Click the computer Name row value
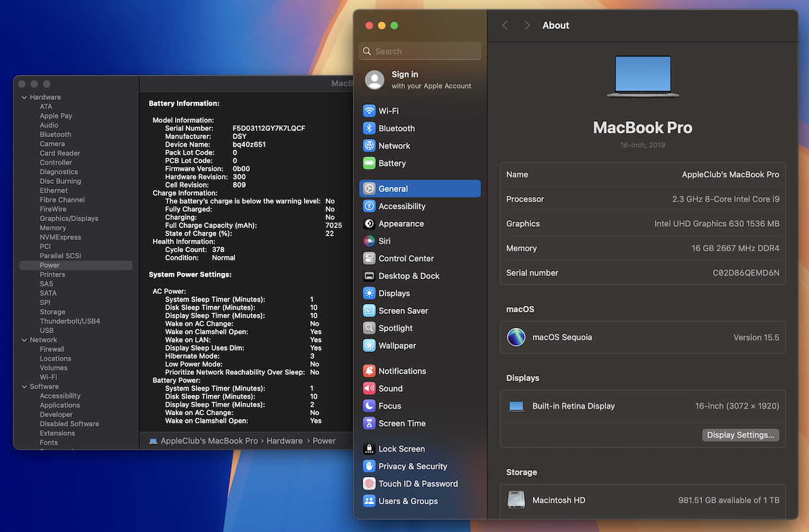The image size is (809, 532). [731, 174]
